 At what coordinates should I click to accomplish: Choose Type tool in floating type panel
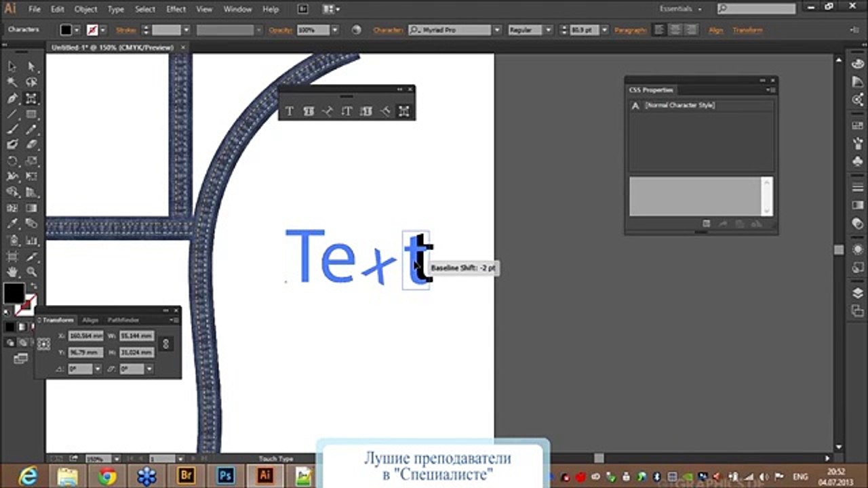coord(289,111)
